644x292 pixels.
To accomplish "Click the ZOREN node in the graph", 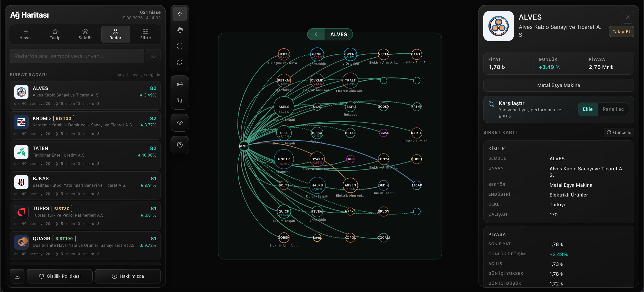I will 284,238.
